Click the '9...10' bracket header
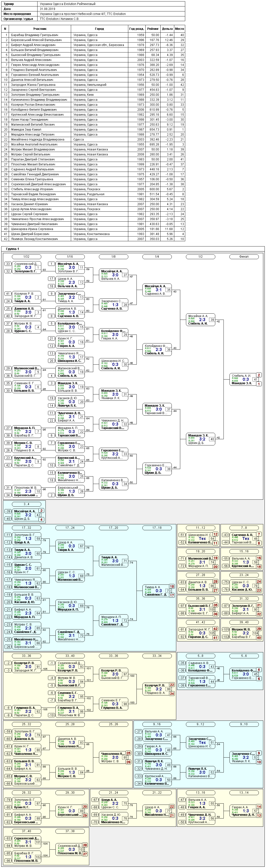Viewport: 266px width, 868px height. point(244,724)
